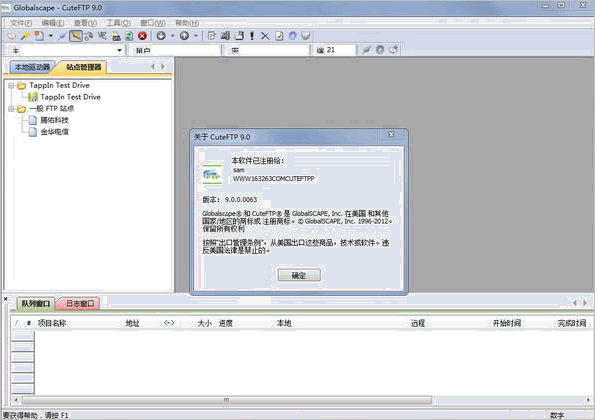The height and width of the screenshot is (420, 595).
Task: Click the 开始时间 column header
Action: click(507, 323)
